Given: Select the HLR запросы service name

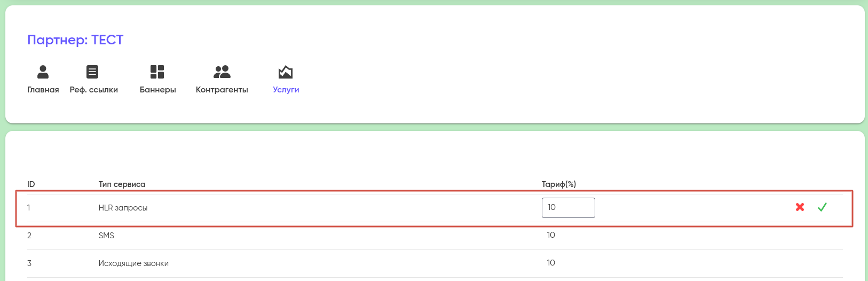Looking at the screenshot, I should [123, 208].
